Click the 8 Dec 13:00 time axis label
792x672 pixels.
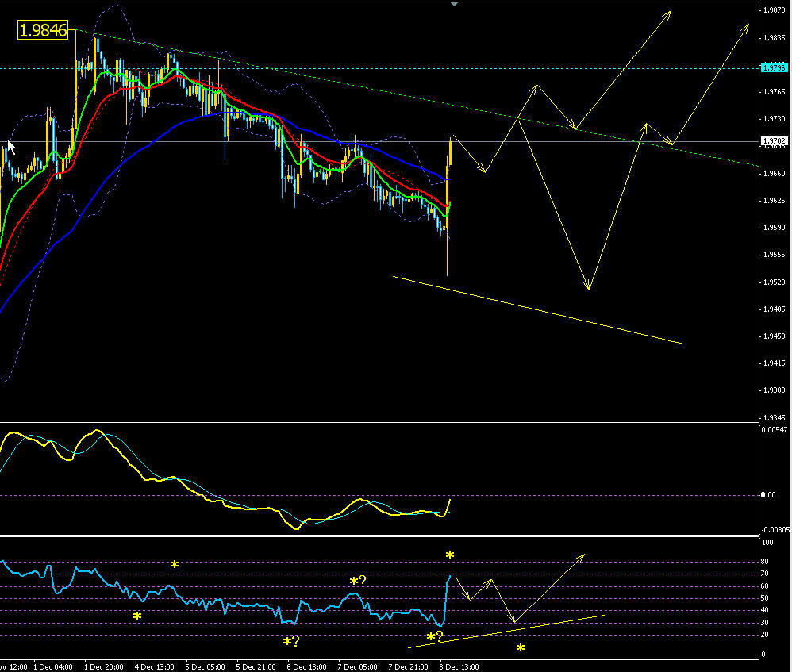(x=459, y=667)
